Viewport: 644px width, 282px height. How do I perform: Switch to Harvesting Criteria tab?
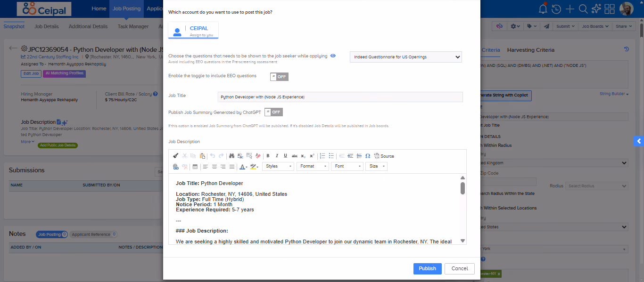(530, 50)
